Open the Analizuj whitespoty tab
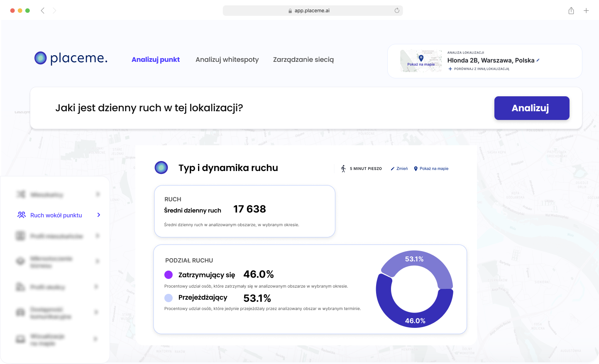The width and height of the screenshot is (599, 364). 227,59
